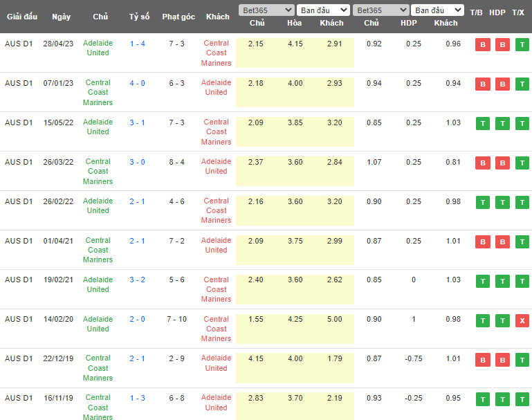Click the 5.00 away odds in the 14/02/20 row
Screen dimensions: 532x420
pyautogui.click(x=331, y=320)
